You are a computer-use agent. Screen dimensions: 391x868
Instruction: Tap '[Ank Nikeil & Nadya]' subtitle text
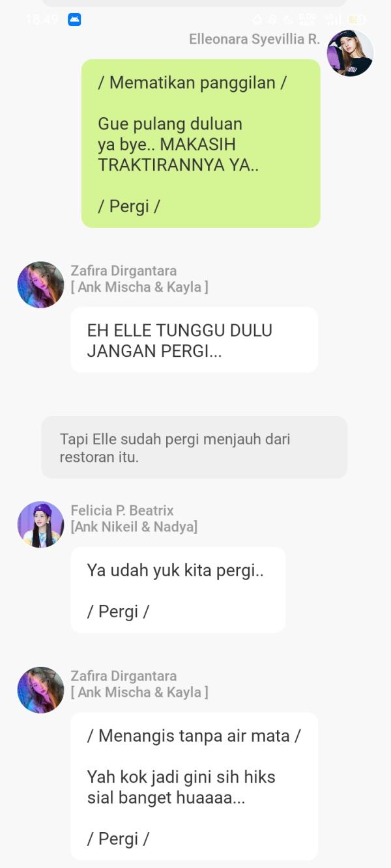pos(134,527)
